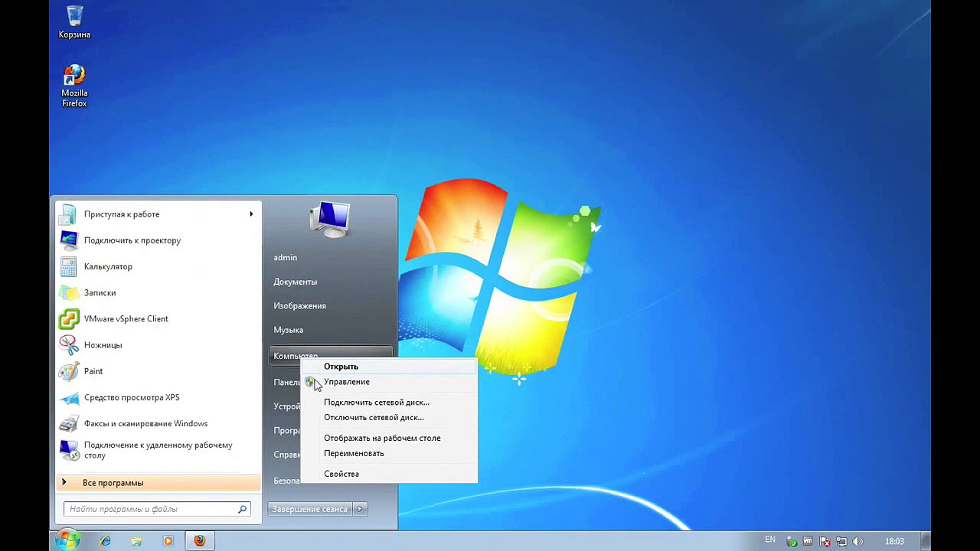Open VMware vSphere Client from Start menu
980x551 pixels.
pyautogui.click(x=126, y=319)
